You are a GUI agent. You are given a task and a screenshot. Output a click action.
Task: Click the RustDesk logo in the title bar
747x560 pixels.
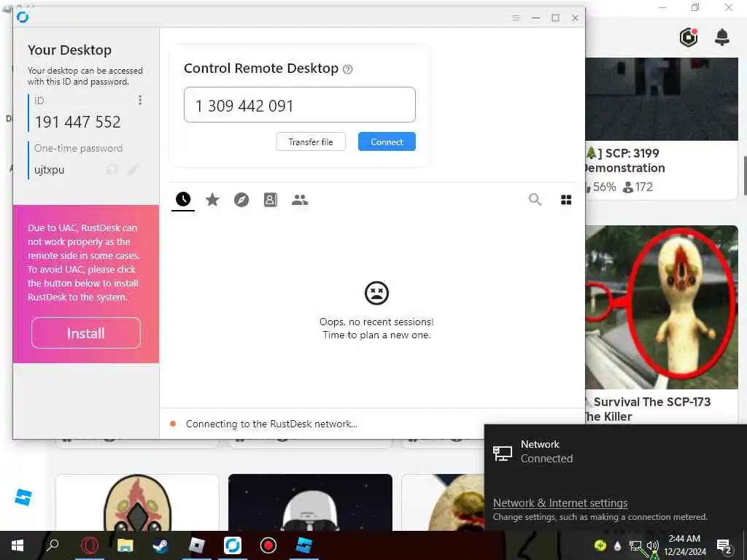[x=23, y=17]
